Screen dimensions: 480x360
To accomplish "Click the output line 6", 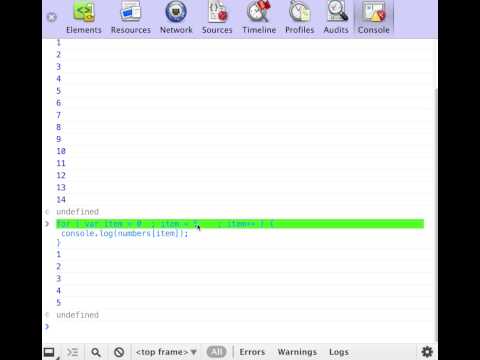I will tap(59, 103).
